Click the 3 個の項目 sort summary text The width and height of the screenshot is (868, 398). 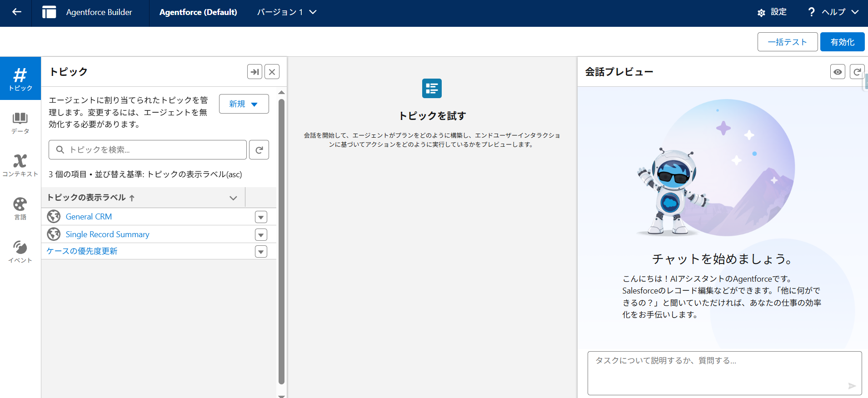[145, 174]
